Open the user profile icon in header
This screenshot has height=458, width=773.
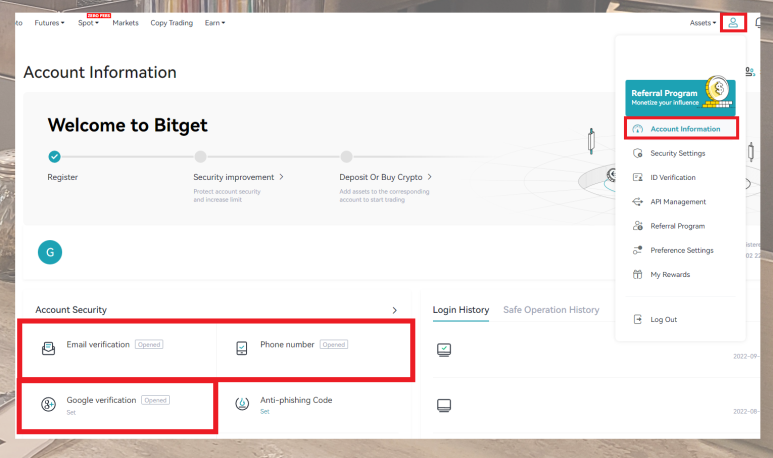point(733,23)
